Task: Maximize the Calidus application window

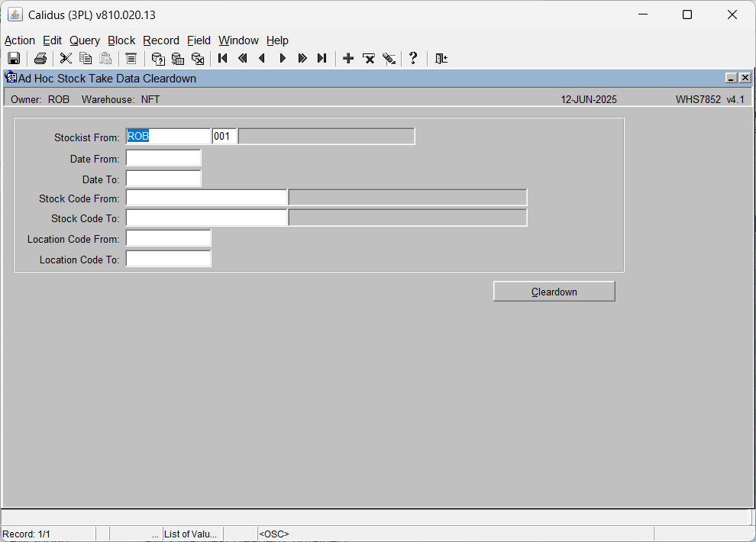Action: coord(687,15)
